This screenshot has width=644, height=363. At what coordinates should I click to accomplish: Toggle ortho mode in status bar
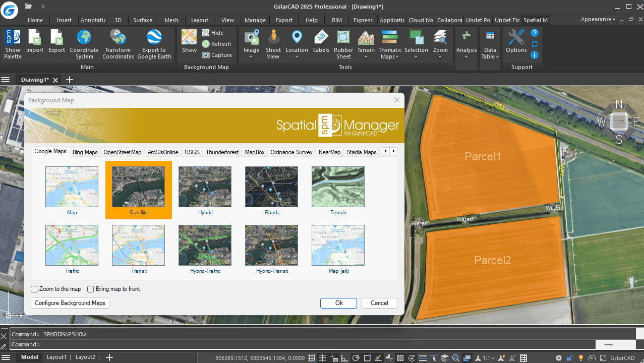tap(344, 358)
